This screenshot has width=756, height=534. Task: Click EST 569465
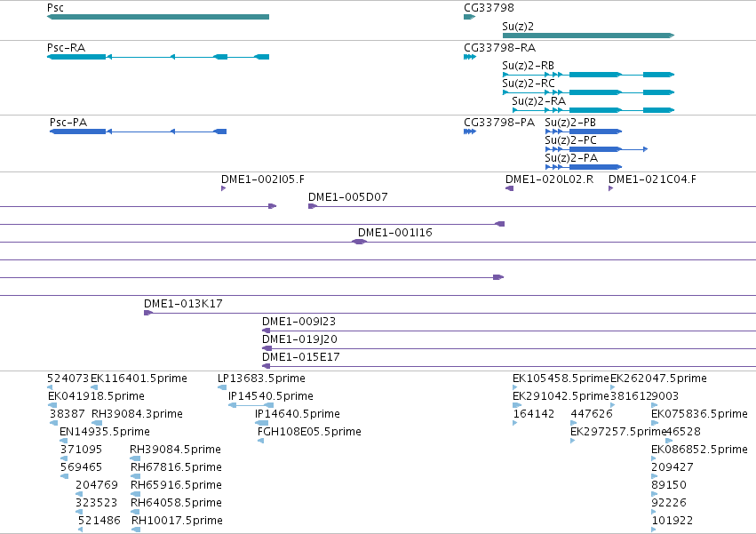[81, 467]
